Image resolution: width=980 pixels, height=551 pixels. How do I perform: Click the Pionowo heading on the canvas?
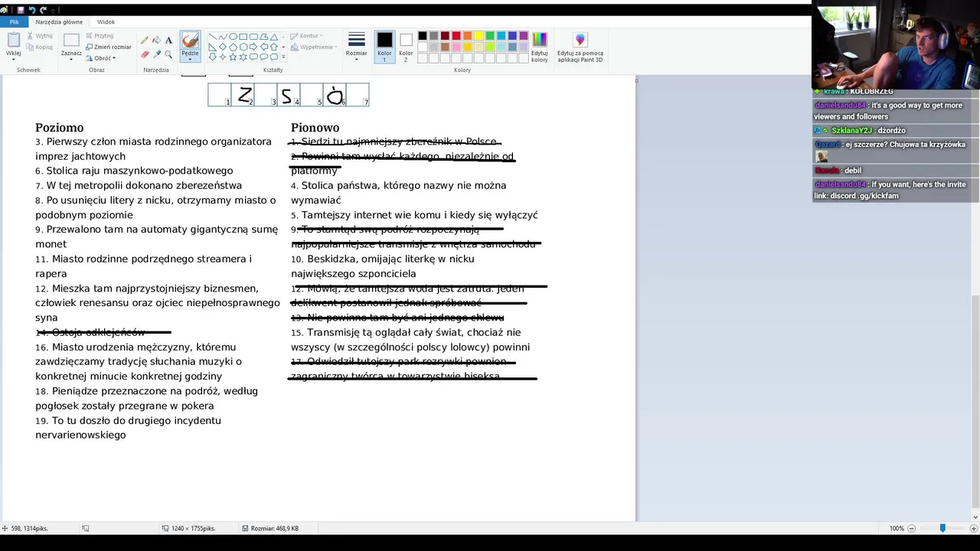pyautogui.click(x=315, y=128)
